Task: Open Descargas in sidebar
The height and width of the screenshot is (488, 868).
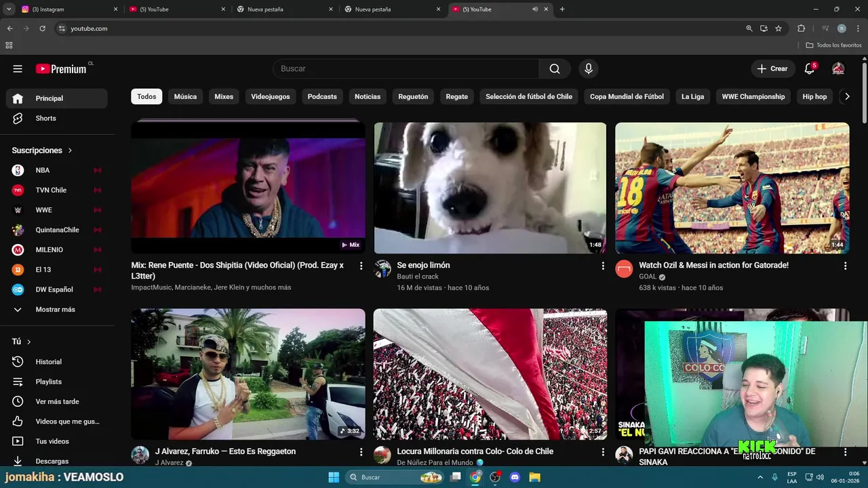Action: (57, 461)
